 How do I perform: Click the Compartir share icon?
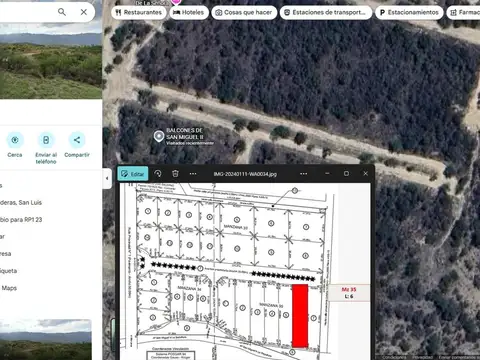point(77,140)
